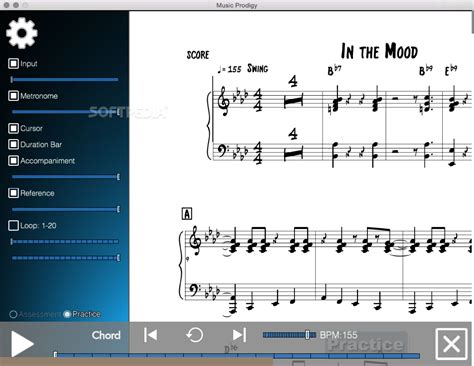Click the Chord mode label
The height and width of the screenshot is (366, 474).
tap(106, 335)
